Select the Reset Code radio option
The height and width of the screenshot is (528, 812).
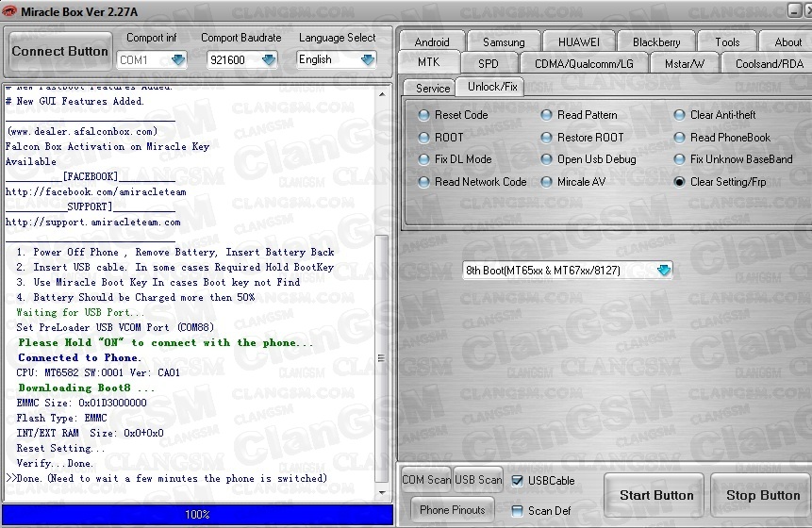423,115
